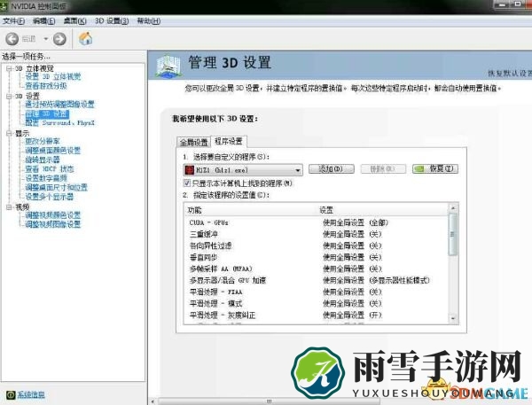Switch to the 程序设置 tab

(x=229, y=141)
